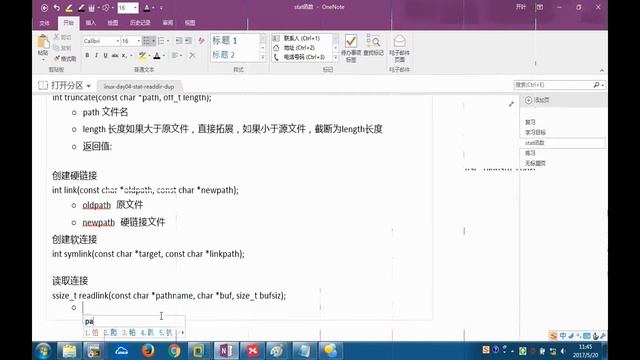Screen dimensions: 640x360
Task: Toggle Strikethrough formatting
Action: click(x=115, y=56)
